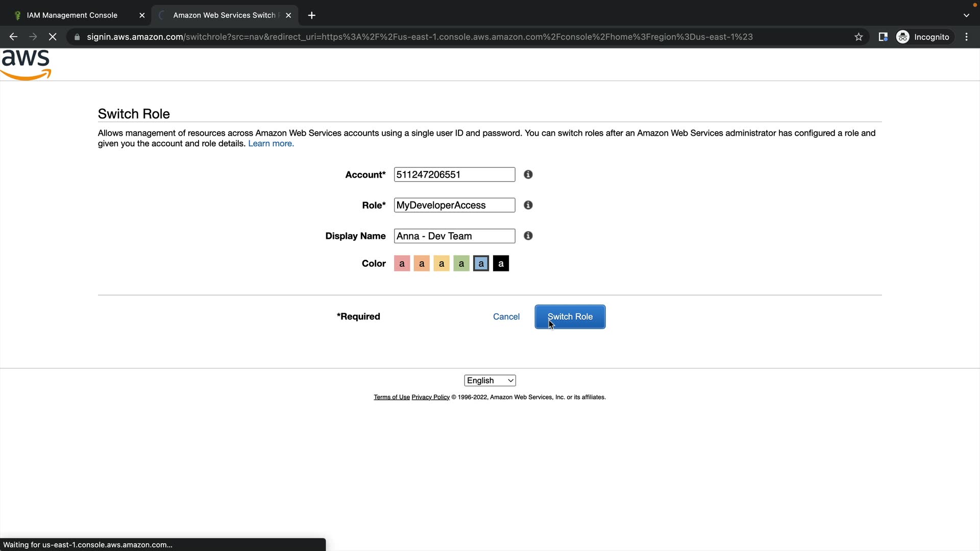Expand the tab search chevron
Viewport: 980px width, 551px height.
pyautogui.click(x=966, y=15)
